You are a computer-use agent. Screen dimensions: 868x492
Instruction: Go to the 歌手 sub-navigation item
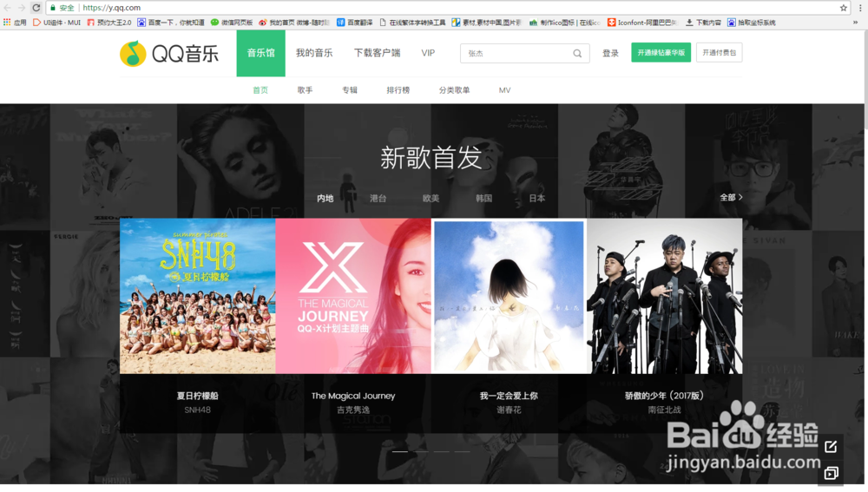(x=305, y=90)
